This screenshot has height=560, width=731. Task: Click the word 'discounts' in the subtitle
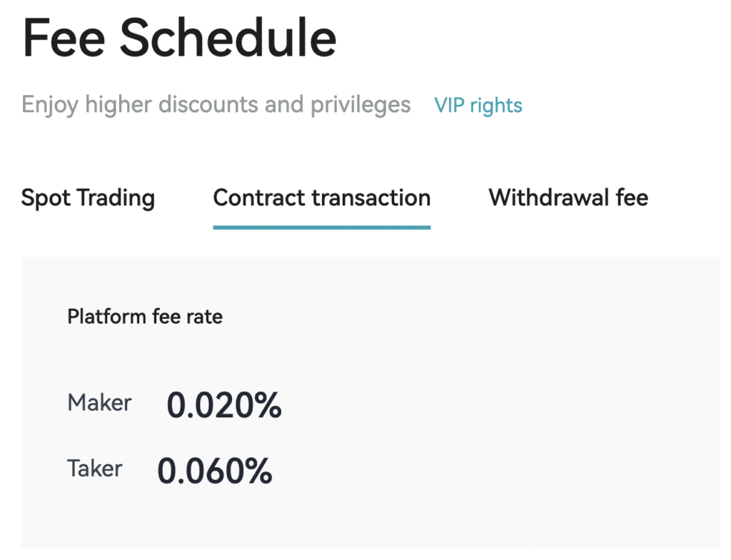click(x=208, y=105)
